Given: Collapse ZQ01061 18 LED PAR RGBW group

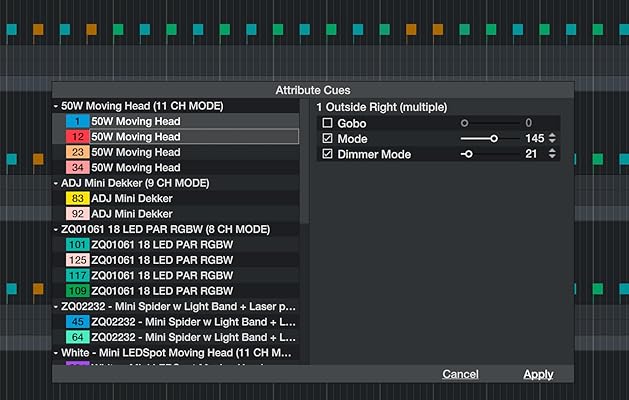Looking at the screenshot, I should coord(57,229).
